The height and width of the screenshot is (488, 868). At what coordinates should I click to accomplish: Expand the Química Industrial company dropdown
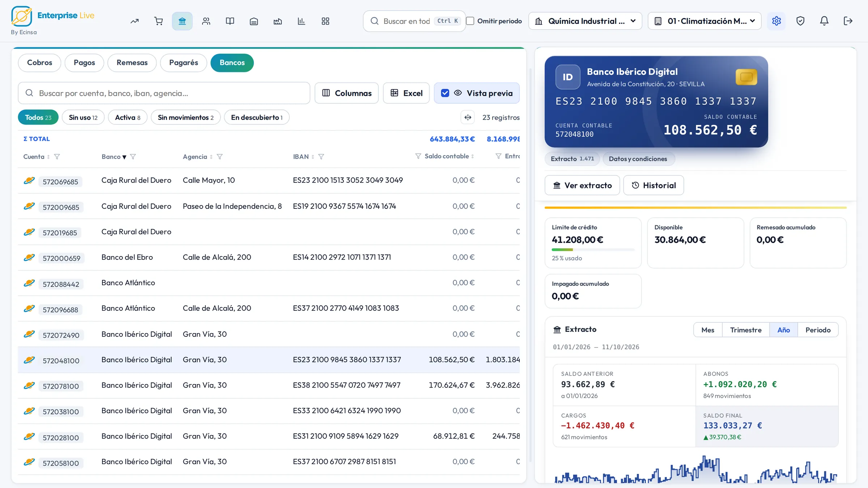click(x=585, y=21)
